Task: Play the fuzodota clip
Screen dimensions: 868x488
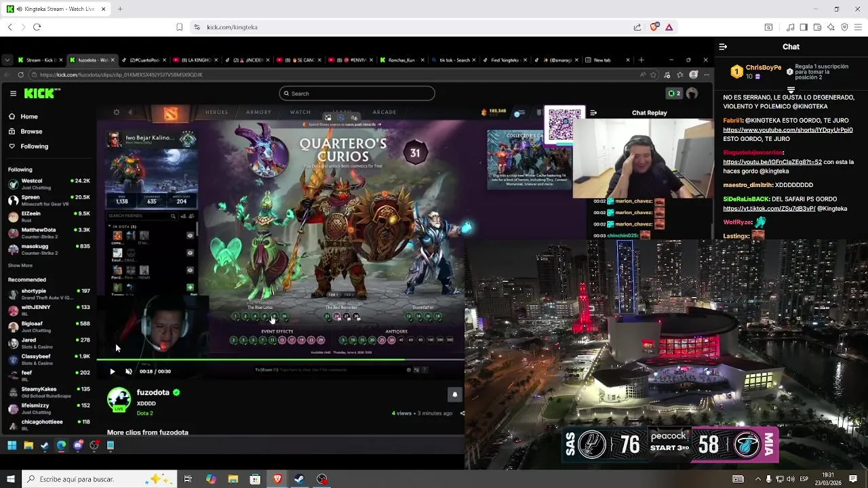Action: [x=112, y=371]
